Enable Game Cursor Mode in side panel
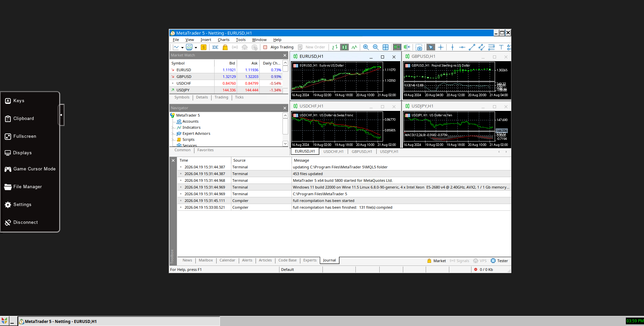644x326 pixels. click(x=30, y=169)
